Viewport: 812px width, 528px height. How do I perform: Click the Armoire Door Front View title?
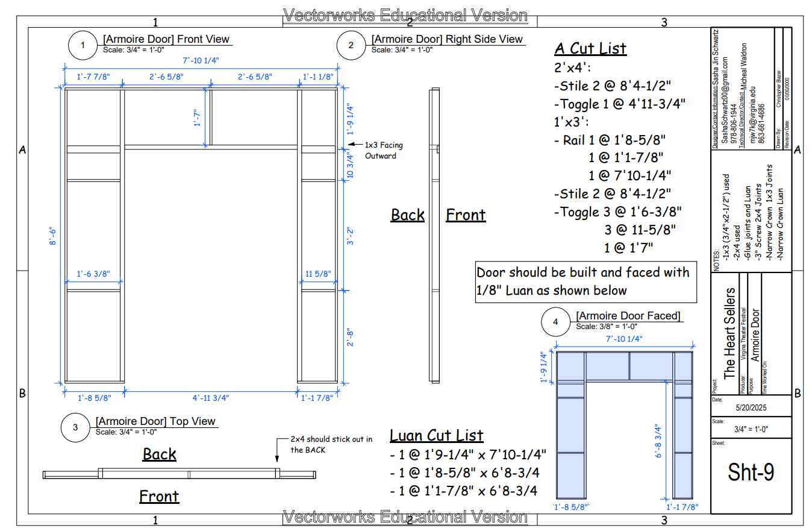point(167,39)
